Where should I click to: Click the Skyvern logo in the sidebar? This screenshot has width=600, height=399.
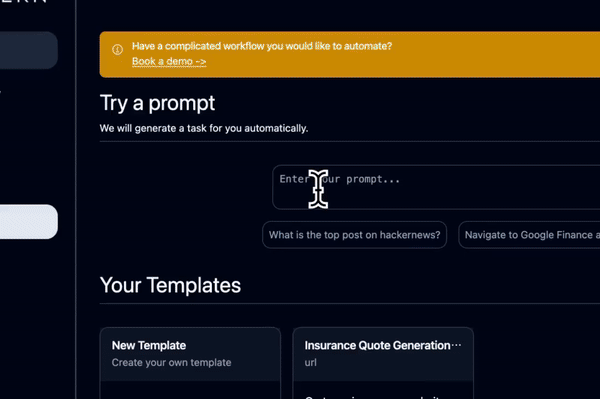pyautogui.click(x=24, y=2)
